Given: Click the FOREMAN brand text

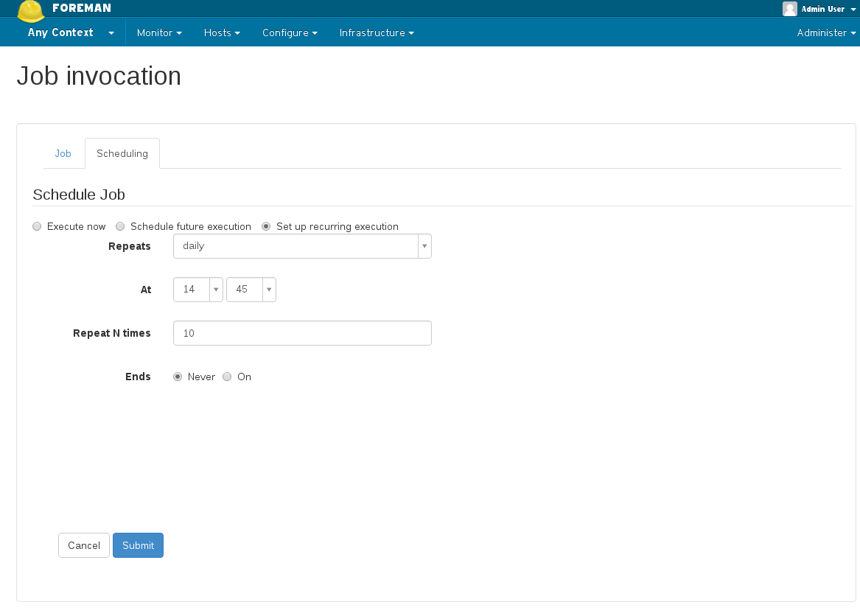Looking at the screenshot, I should (x=82, y=7).
